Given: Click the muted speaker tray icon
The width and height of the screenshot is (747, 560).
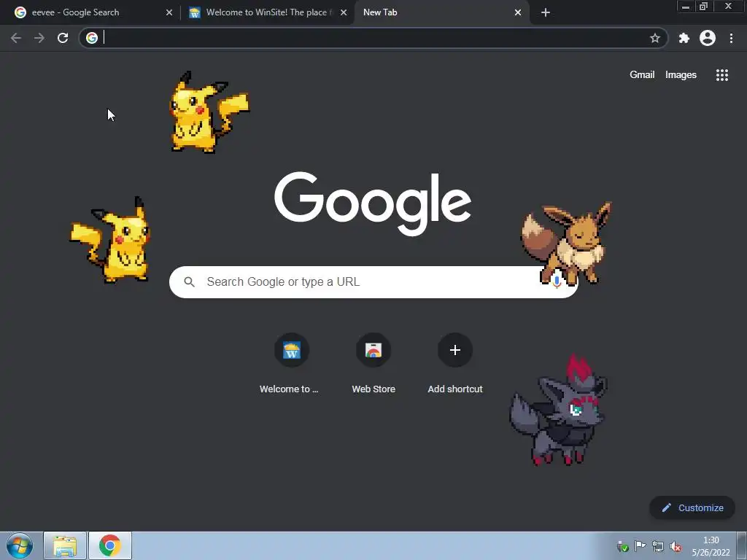Looking at the screenshot, I should (676, 546).
